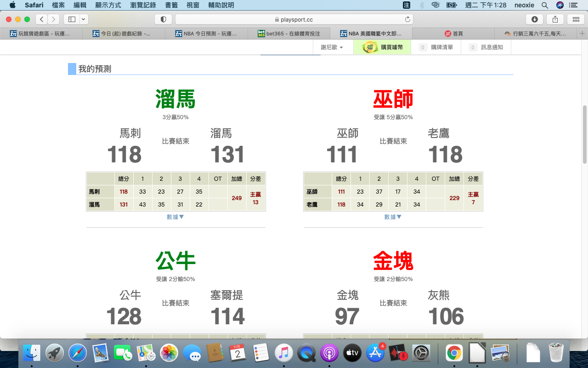Activate Siri from the menu bar
Viewport: 588px width, 368px height.
click(560, 5)
